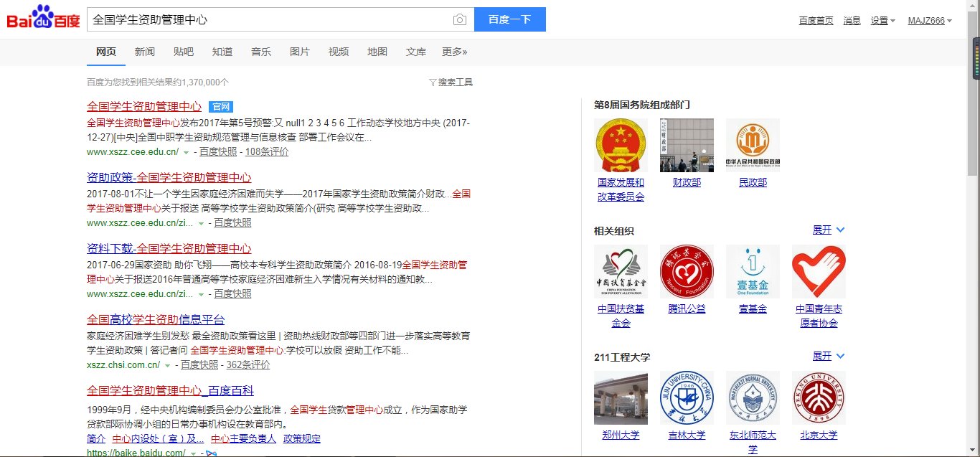Select the 壹基金 One Foundation logo
Image resolution: width=980 pixels, height=457 pixels.
pos(752,271)
